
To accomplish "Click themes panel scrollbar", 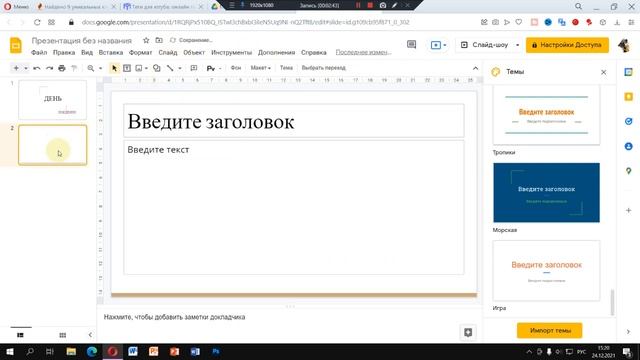I will [x=612, y=302].
